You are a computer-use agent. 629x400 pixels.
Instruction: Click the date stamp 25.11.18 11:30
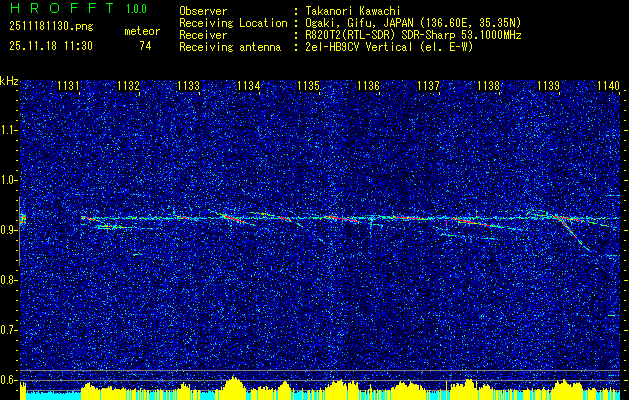[50, 46]
